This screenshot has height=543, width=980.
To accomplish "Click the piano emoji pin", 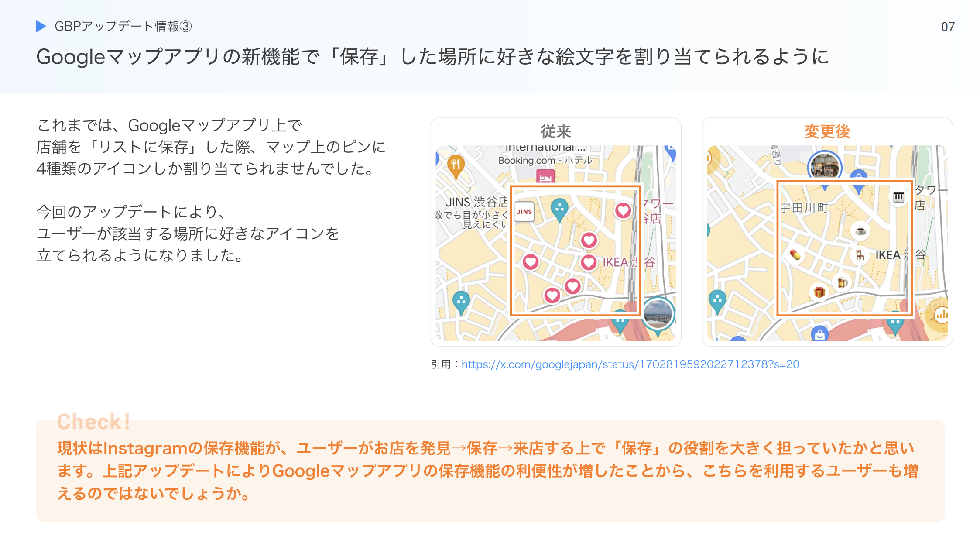I will (x=898, y=198).
